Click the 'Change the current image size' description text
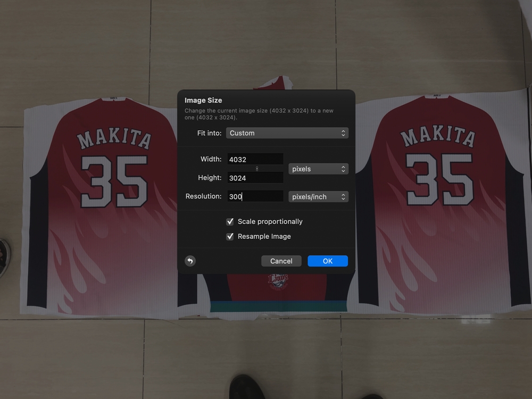Image resolution: width=532 pixels, height=399 pixels. click(x=259, y=114)
